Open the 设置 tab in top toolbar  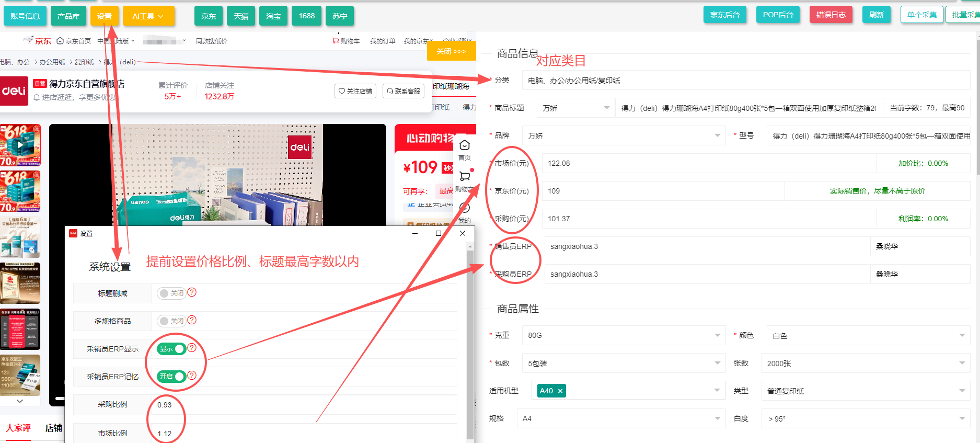click(x=105, y=16)
